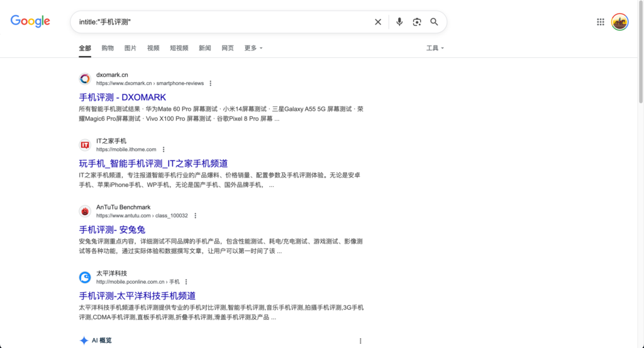The height and width of the screenshot is (348, 644).
Task: Expand the 更多 search filters dropdown
Action: pos(253,48)
